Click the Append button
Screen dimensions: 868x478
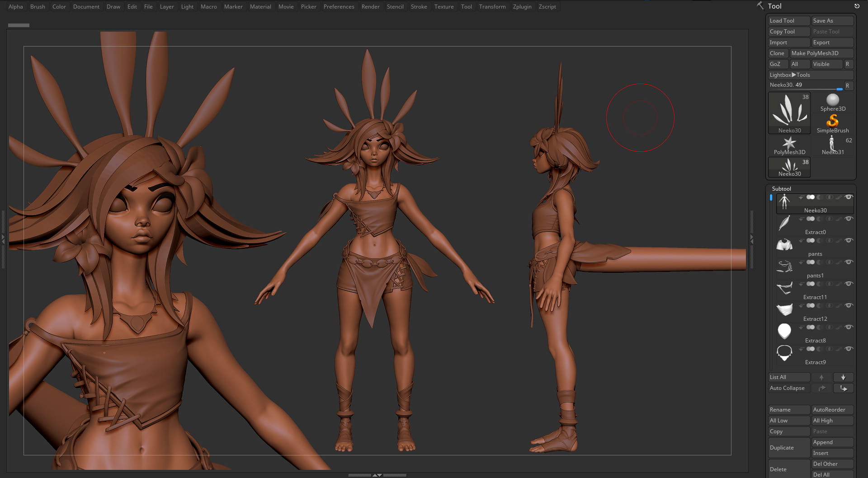pos(832,442)
